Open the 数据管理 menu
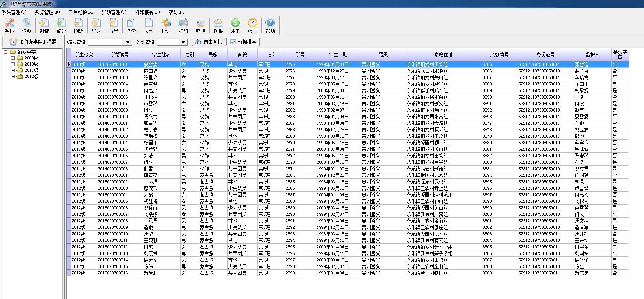The width and height of the screenshot is (644, 299). pos(47,12)
